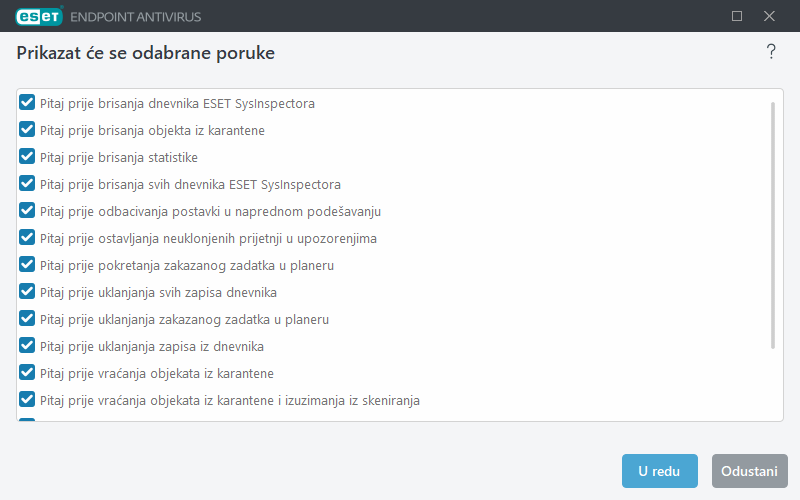Image resolution: width=800 pixels, height=500 pixels.
Task: Click the help question mark icon
Action: 771,52
